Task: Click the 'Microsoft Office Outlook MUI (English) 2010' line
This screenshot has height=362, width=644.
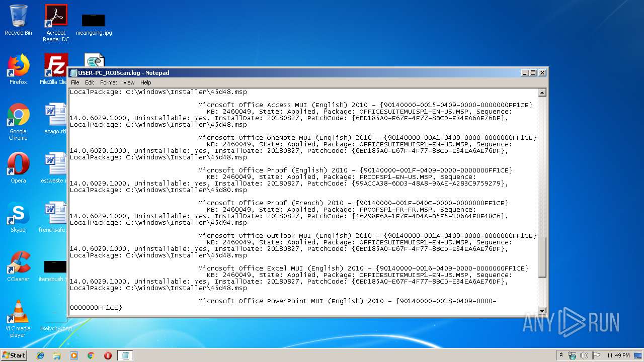Action: tap(367, 236)
